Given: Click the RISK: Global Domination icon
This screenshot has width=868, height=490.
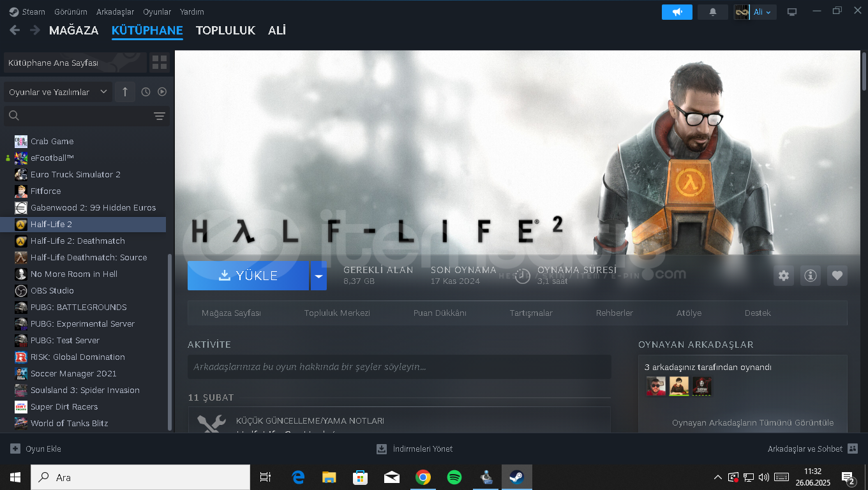Looking at the screenshot, I should (x=21, y=357).
